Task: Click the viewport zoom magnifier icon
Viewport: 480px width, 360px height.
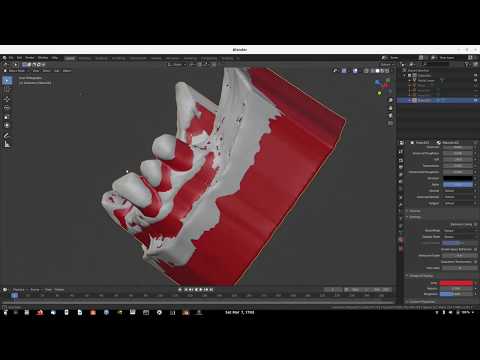Action: click(x=390, y=100)
